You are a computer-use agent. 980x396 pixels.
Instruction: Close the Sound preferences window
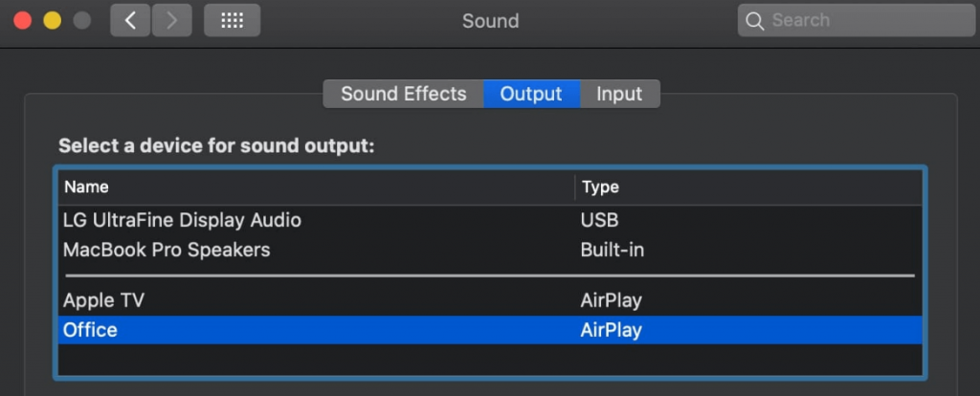(x=23, y=20)
